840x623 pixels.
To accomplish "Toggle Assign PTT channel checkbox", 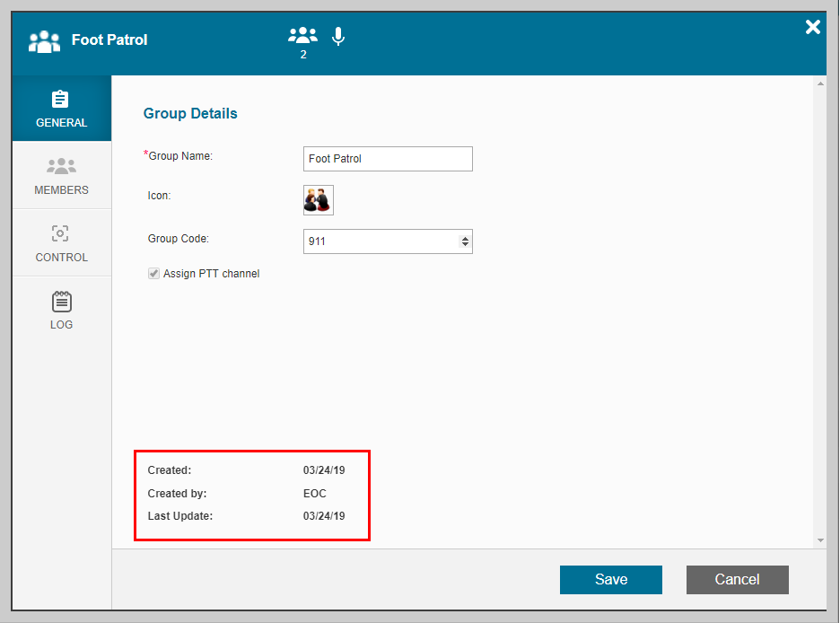I will (x=153, y=274).
